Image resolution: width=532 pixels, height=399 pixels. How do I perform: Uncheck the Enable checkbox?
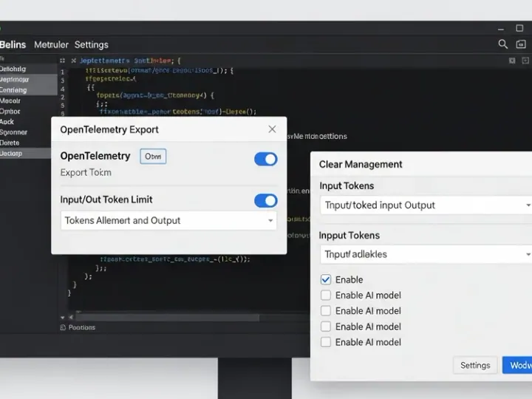(326, 279)
